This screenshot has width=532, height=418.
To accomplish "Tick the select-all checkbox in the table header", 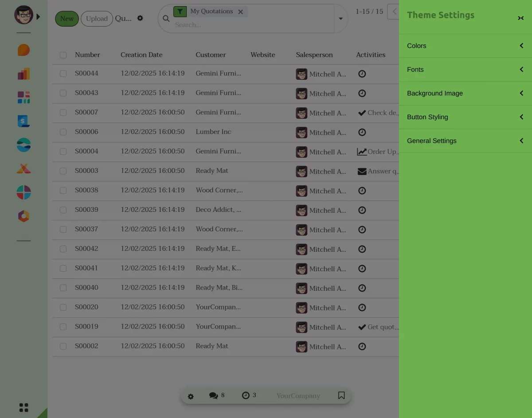I will pyautogui.click(x=63, y=55).
